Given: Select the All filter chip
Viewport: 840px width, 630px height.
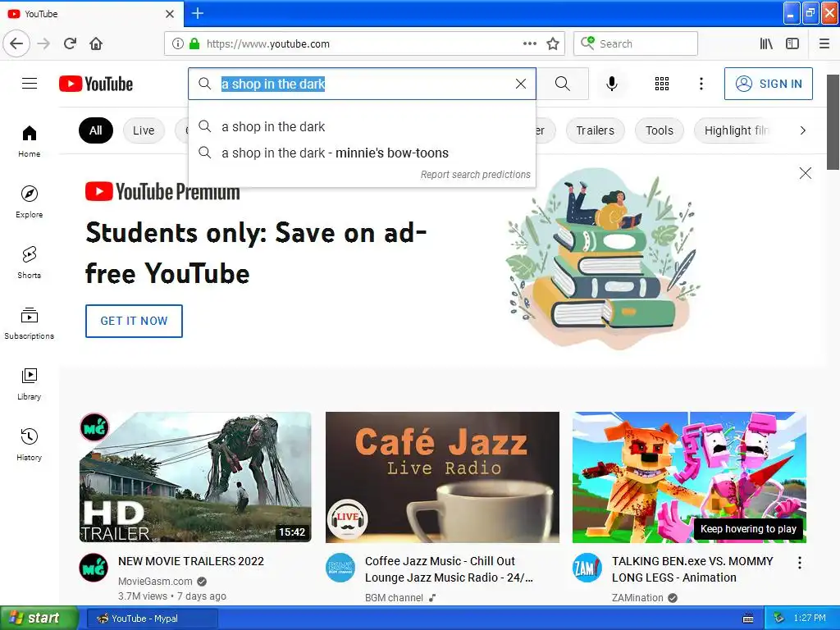Looking at the screenshot, I should click(x=96, y=130).
